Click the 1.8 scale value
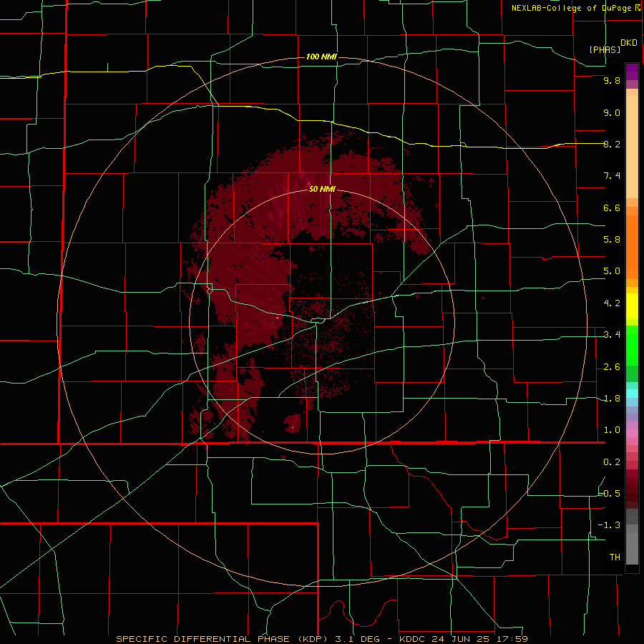Viewport: 644px width, 644px height. (612, 399)
